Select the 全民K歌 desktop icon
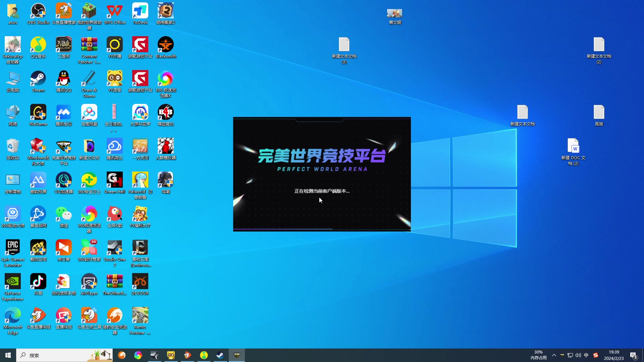The width and height of the screenshot is (644, 362). click(115, 217)
